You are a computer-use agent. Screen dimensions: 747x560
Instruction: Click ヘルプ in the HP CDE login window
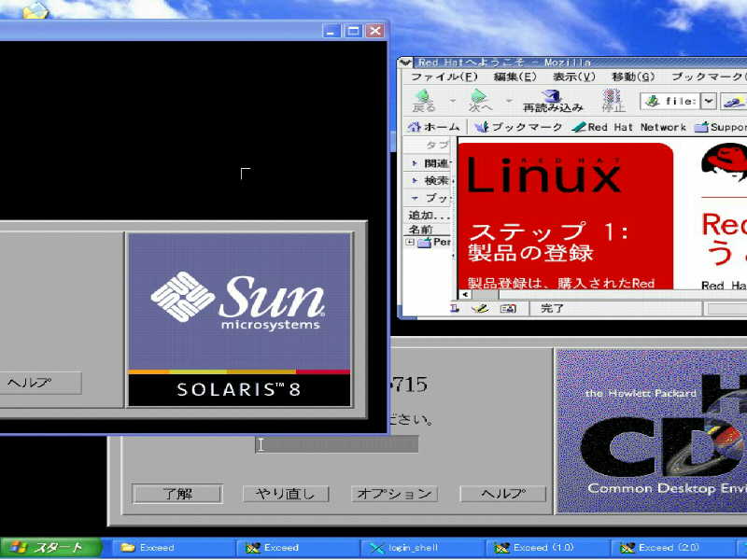pos(503,494)
